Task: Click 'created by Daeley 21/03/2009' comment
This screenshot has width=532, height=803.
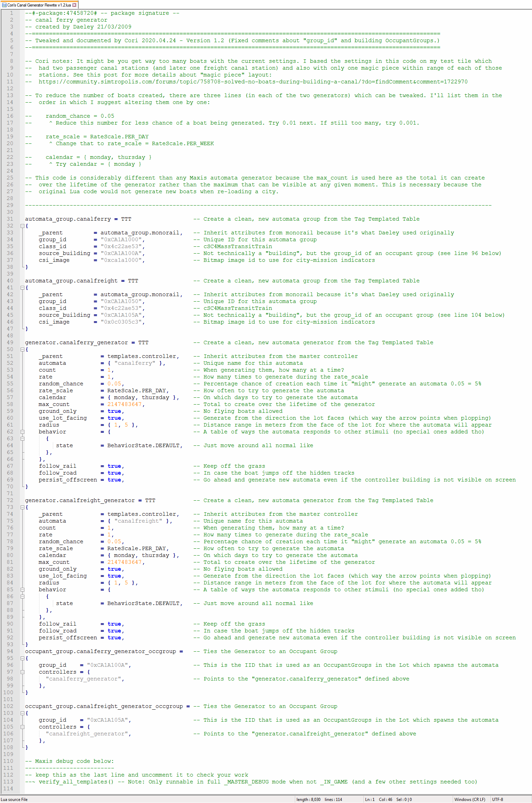Action: tap(83, 27)
